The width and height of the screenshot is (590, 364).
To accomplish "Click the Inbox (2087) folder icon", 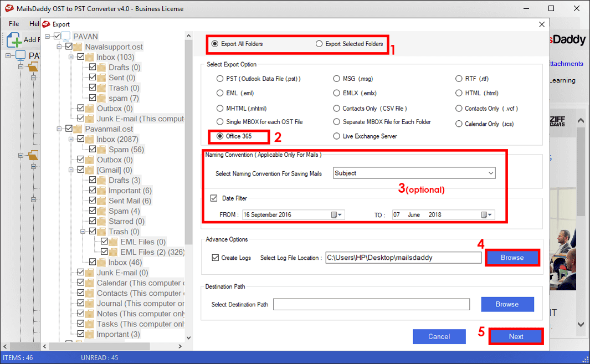I will 90,139.
